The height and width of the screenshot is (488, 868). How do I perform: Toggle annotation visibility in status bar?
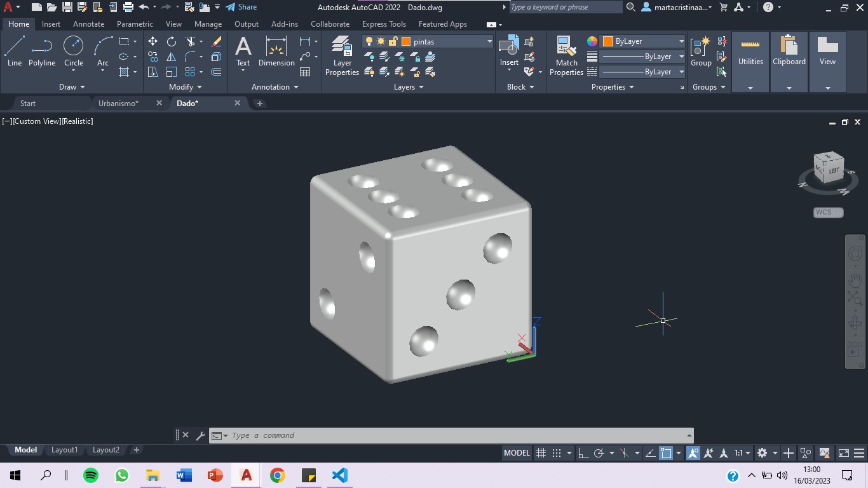pos(693,453)
